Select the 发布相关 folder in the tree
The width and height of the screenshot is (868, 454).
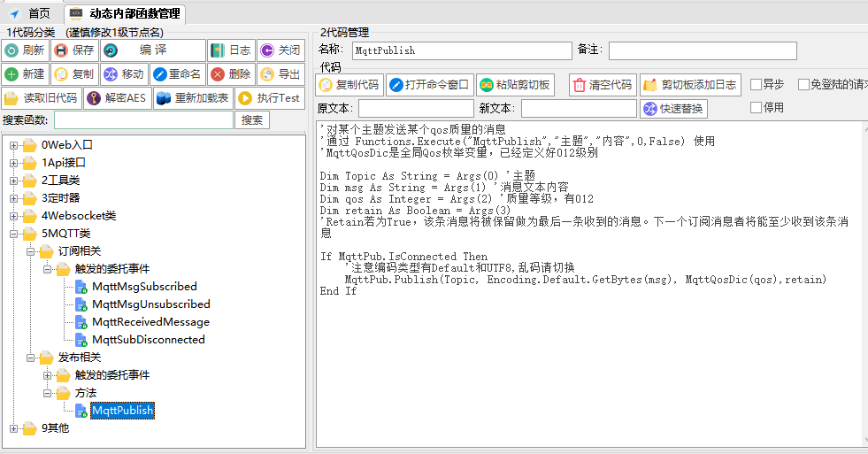(80, 358)
